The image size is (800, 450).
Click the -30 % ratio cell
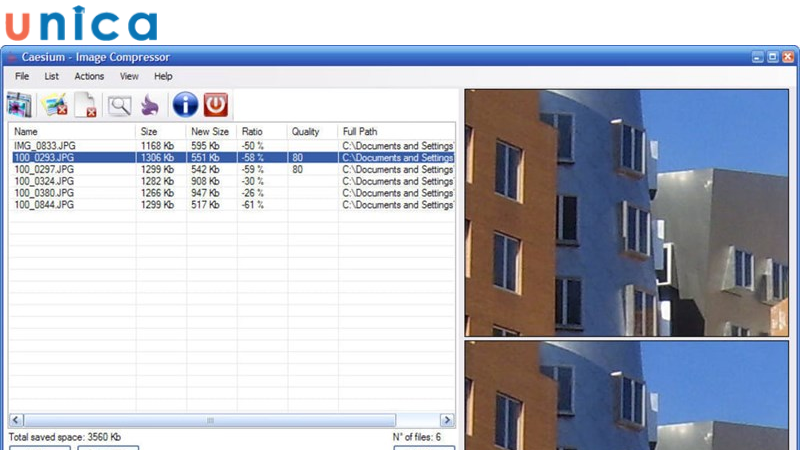253,181
